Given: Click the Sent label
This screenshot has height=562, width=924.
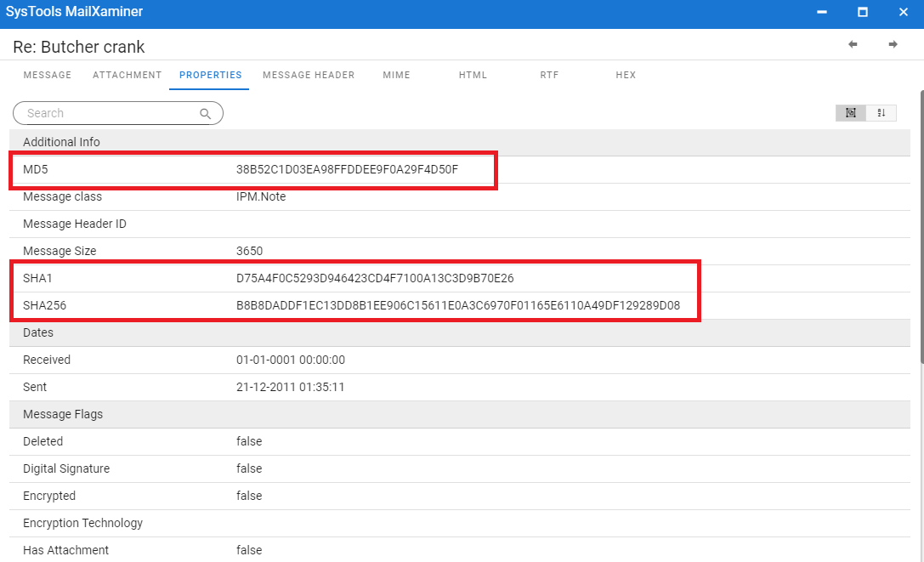Looking at the screenshot, I should (35, 387).
